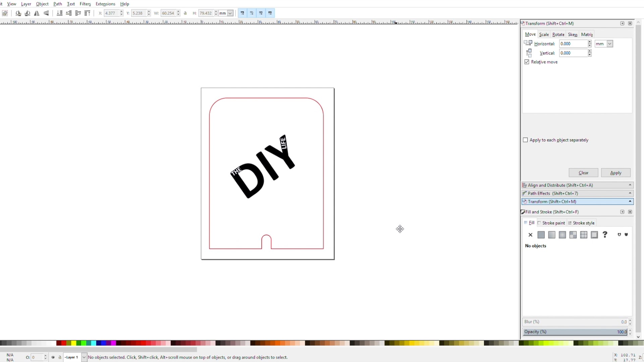The width and height of the screenshot is (644, 362).
Task: Toggle the width/height lock ratio icon
Action: point(185,13)
